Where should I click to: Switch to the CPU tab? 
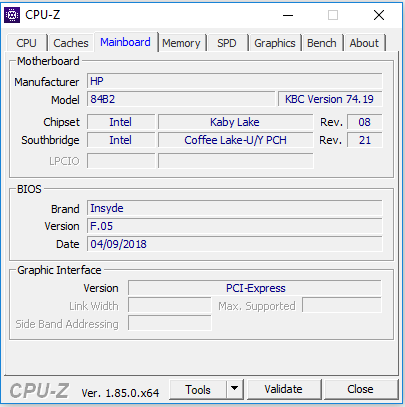[26, 43]
